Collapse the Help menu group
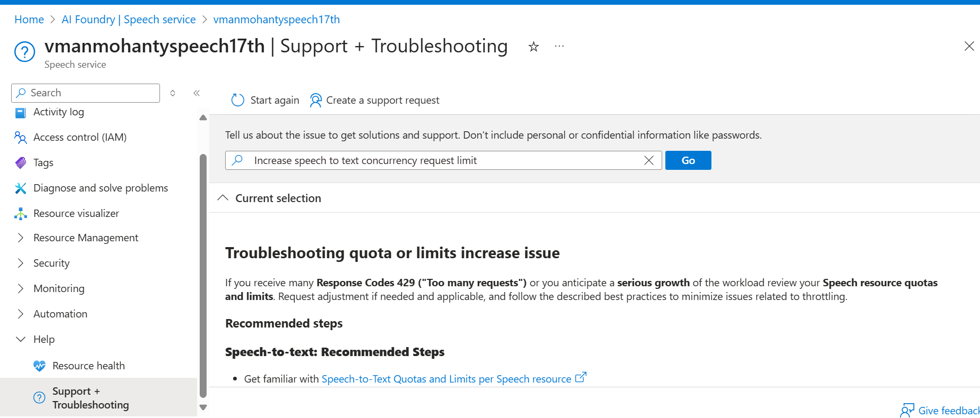The image size is (980, 418). coord(21,340)
